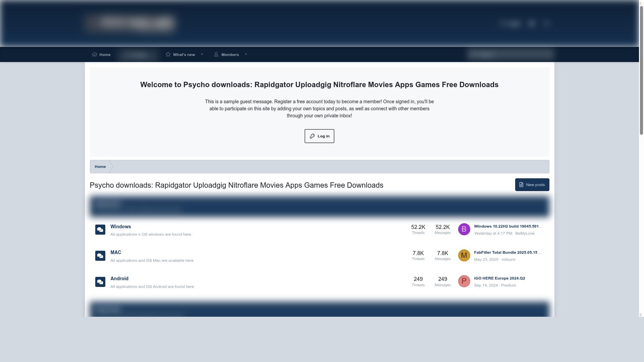Click the MAC forum chat bubbles icon
This screenshot has width=644, height=362.
(x=100, y=256)
